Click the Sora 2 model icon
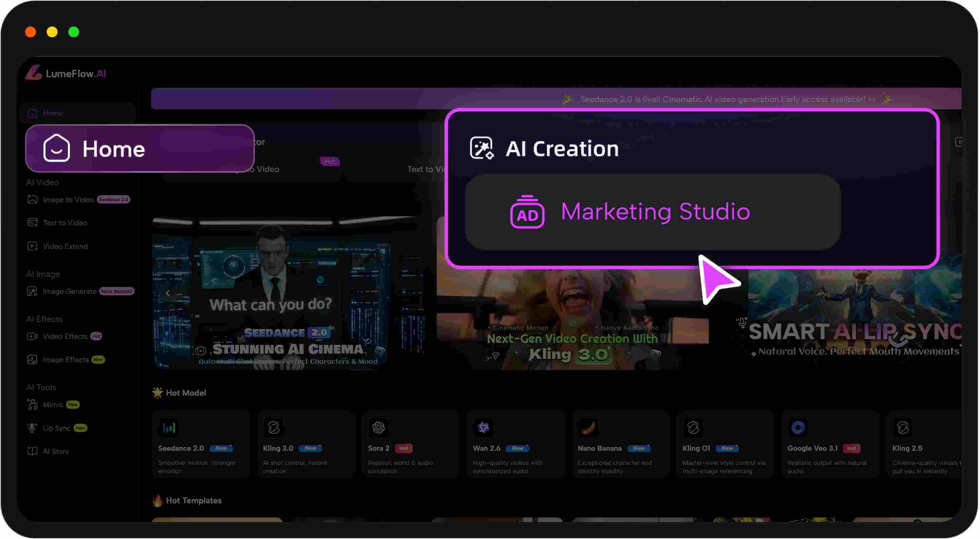 tap(378, 427)
